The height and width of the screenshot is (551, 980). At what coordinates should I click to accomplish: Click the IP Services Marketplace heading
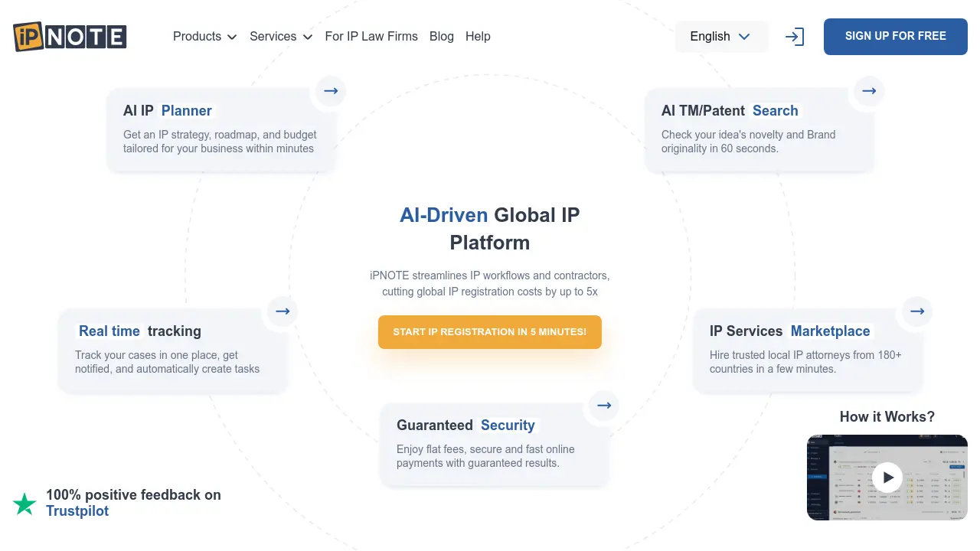tap(790, 331)
